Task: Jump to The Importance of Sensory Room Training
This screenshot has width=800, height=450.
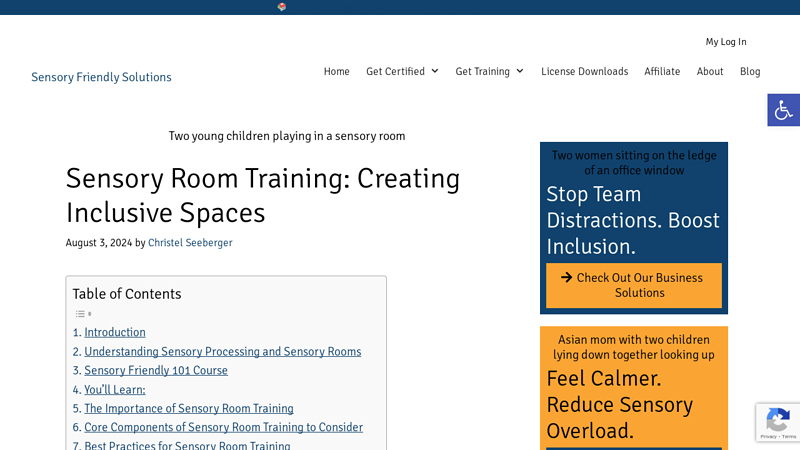Action: (189, 409)
